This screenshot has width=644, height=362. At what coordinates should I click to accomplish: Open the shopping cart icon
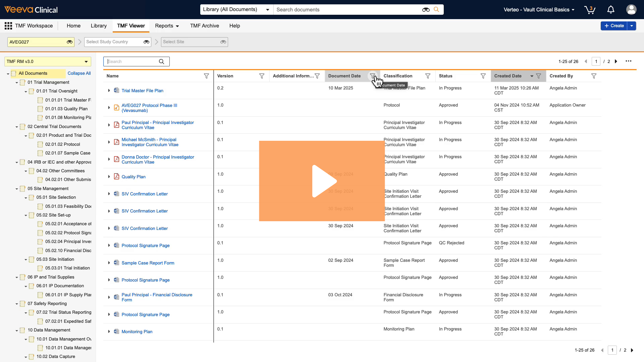click(589, 10)
